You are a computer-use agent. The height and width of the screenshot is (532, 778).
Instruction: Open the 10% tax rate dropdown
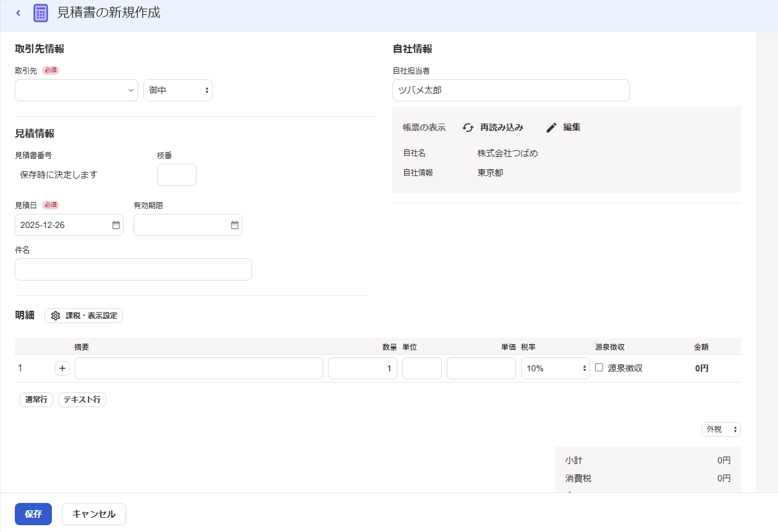coord(556,368)
